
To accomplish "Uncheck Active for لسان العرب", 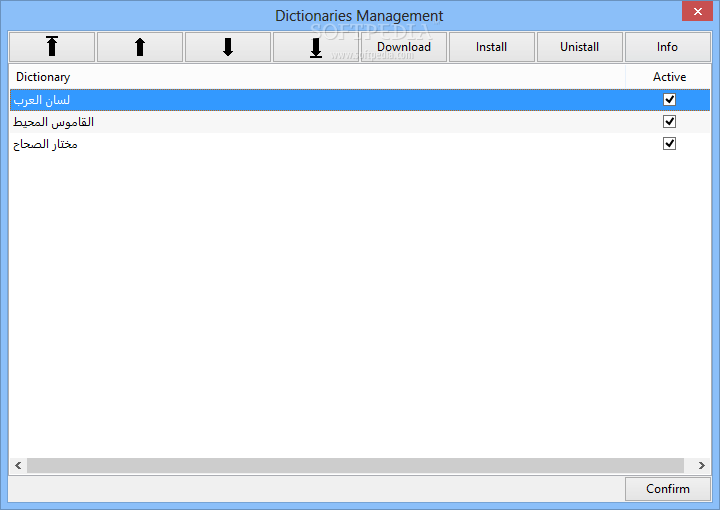I will tap(669, 100).
